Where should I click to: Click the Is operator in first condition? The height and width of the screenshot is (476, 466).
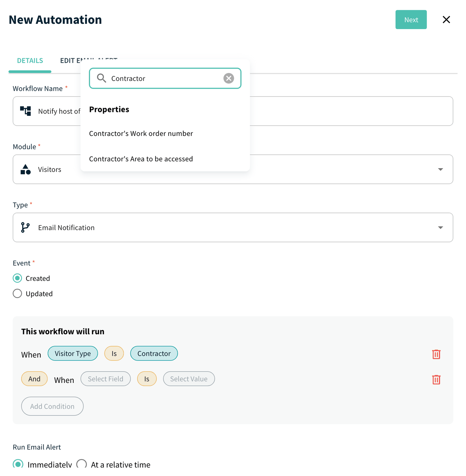(114, 354)
